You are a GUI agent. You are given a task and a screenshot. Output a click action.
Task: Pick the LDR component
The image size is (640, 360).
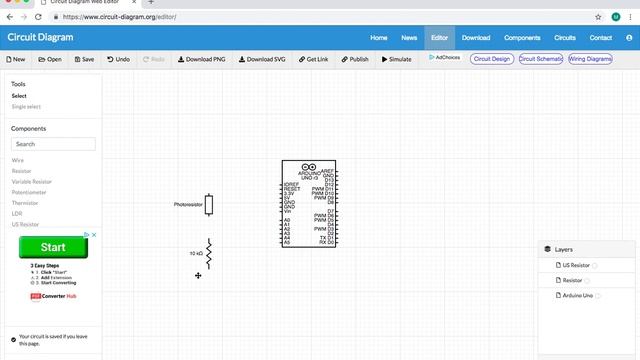click(17, 213)
